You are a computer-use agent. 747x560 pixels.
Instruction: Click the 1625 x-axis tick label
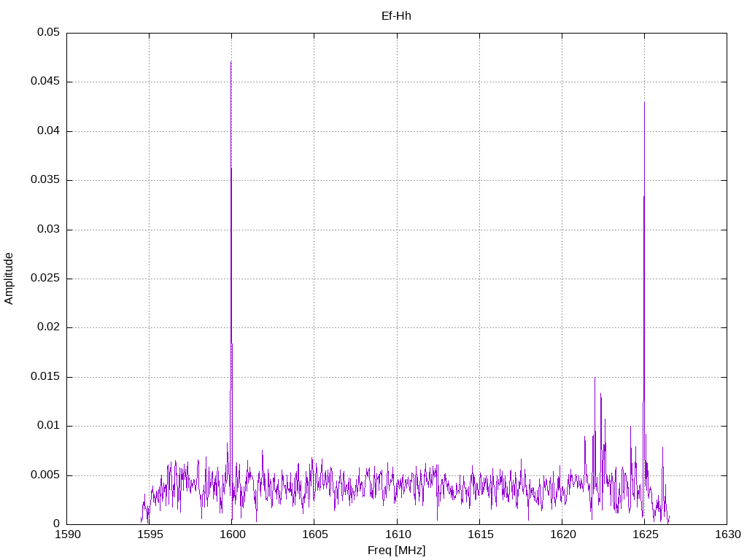pos(645,534)
